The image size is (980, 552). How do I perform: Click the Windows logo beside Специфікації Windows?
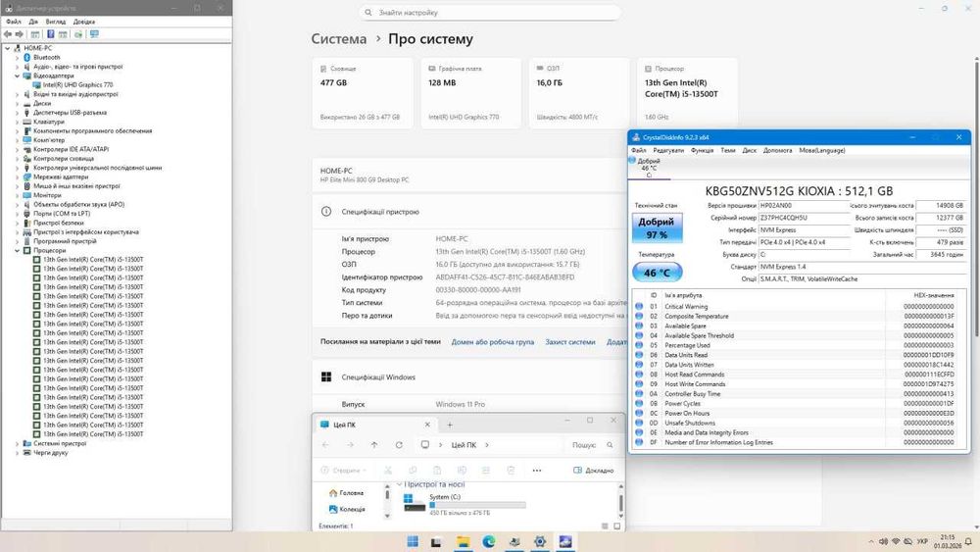(326, 376)
